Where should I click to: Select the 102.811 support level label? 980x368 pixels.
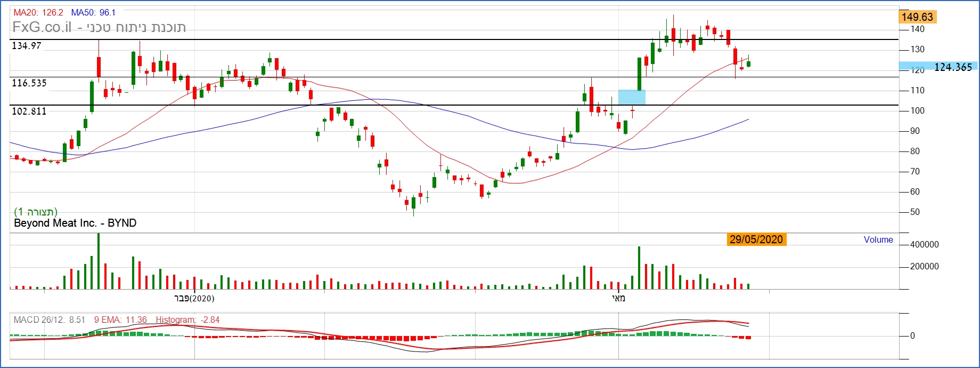29,111
